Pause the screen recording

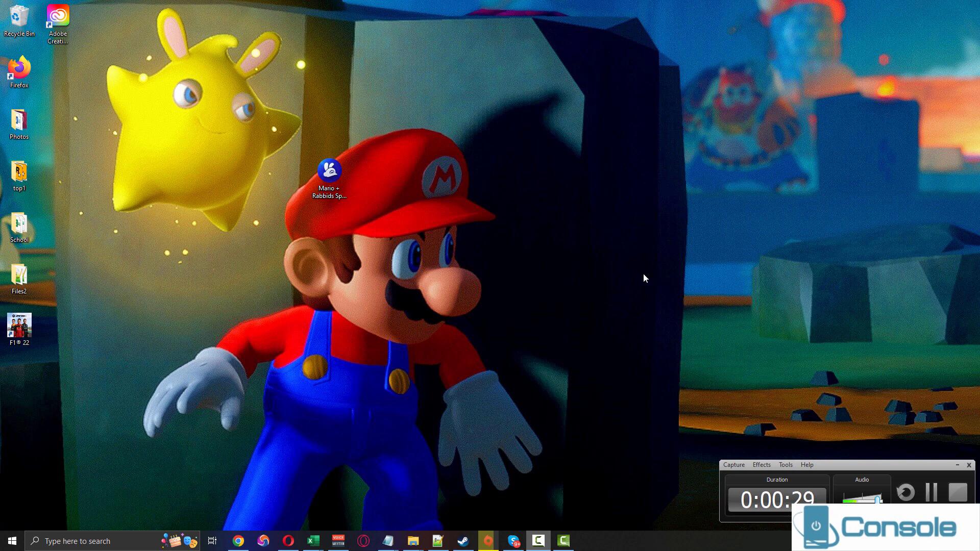coord(932,492)
